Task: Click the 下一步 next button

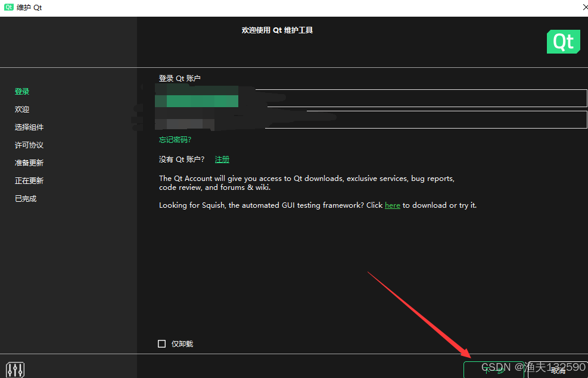Action: pyautogui.click(x=493, y=370)
